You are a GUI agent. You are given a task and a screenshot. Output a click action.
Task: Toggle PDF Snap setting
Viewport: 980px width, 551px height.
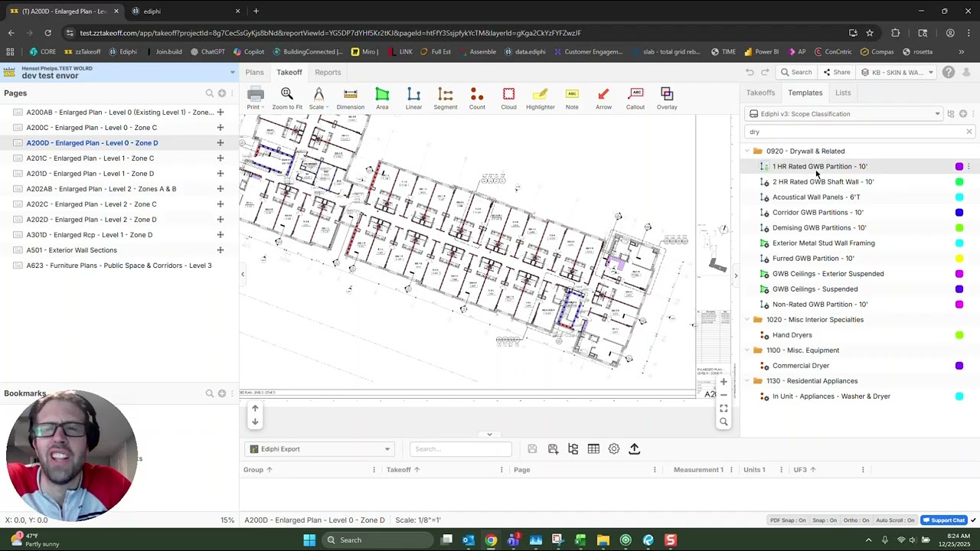788,520
